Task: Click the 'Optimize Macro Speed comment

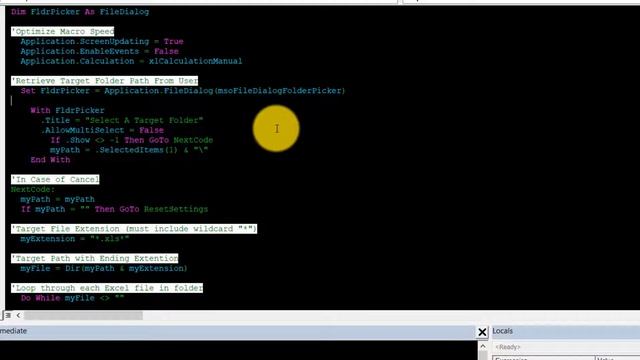Action: [x=62, y=31]
